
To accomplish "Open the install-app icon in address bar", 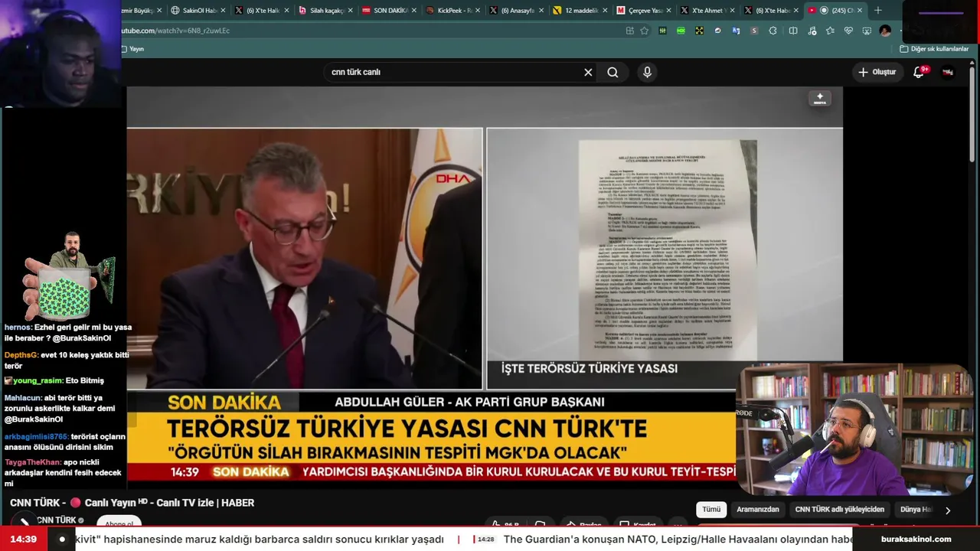I will point(629,31).
